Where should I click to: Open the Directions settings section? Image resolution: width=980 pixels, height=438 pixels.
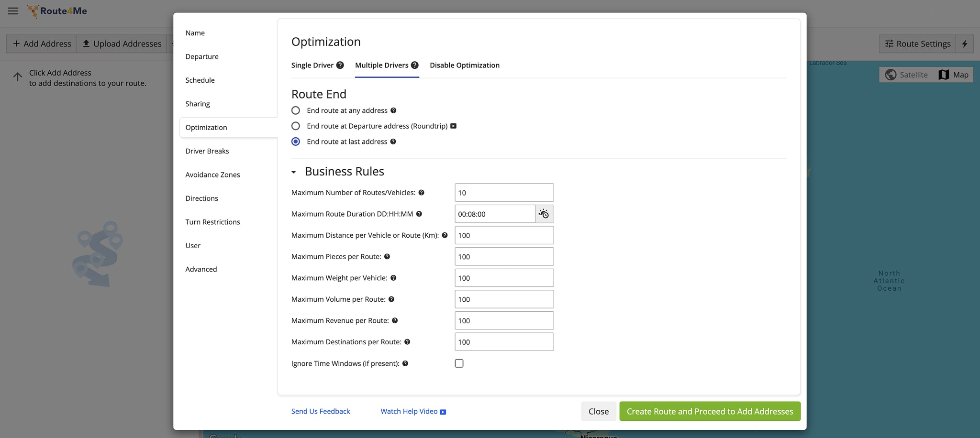tap(202, 198)
